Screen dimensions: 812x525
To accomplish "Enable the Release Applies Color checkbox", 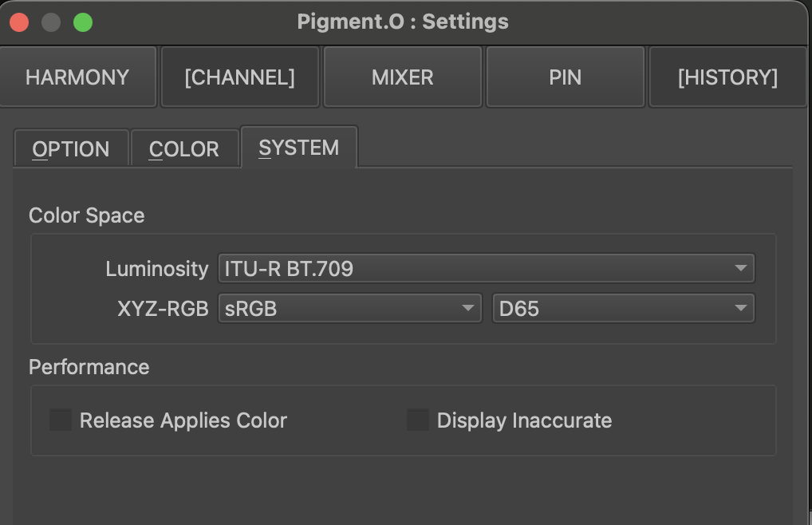I will point(61,420).
